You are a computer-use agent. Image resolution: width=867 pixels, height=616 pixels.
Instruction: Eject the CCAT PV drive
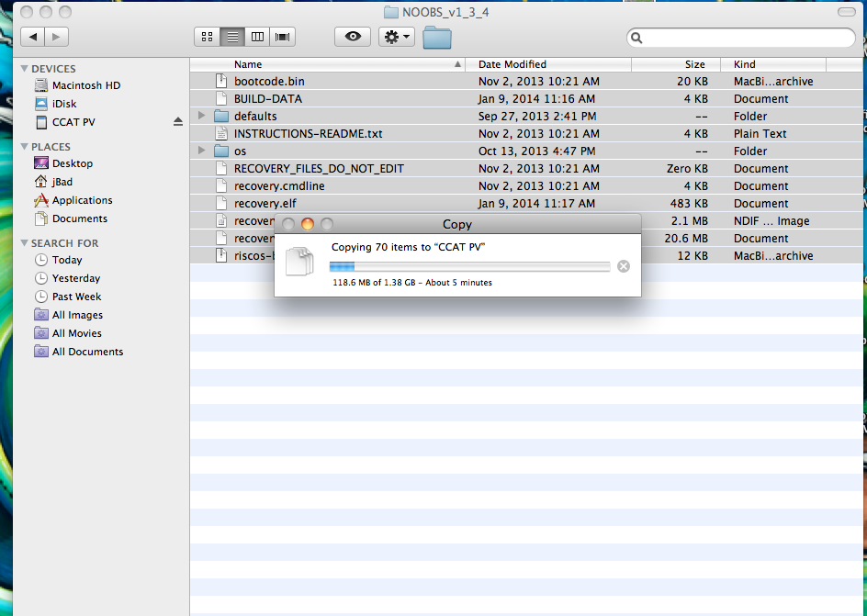point(178,122)
